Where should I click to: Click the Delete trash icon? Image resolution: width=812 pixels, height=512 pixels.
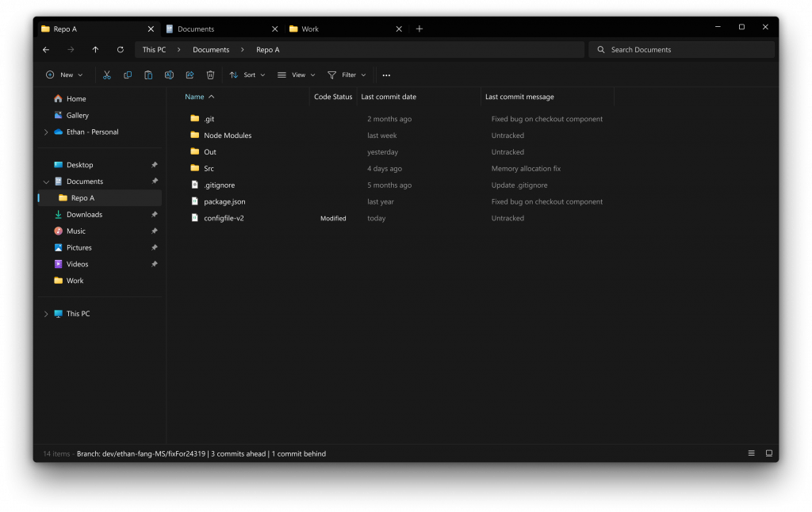(x=210, y=75)
